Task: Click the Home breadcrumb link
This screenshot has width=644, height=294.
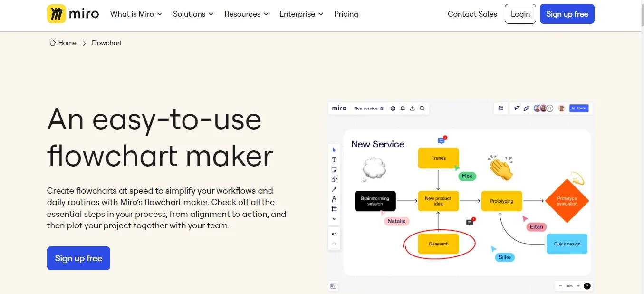Action: coord(63,43)
